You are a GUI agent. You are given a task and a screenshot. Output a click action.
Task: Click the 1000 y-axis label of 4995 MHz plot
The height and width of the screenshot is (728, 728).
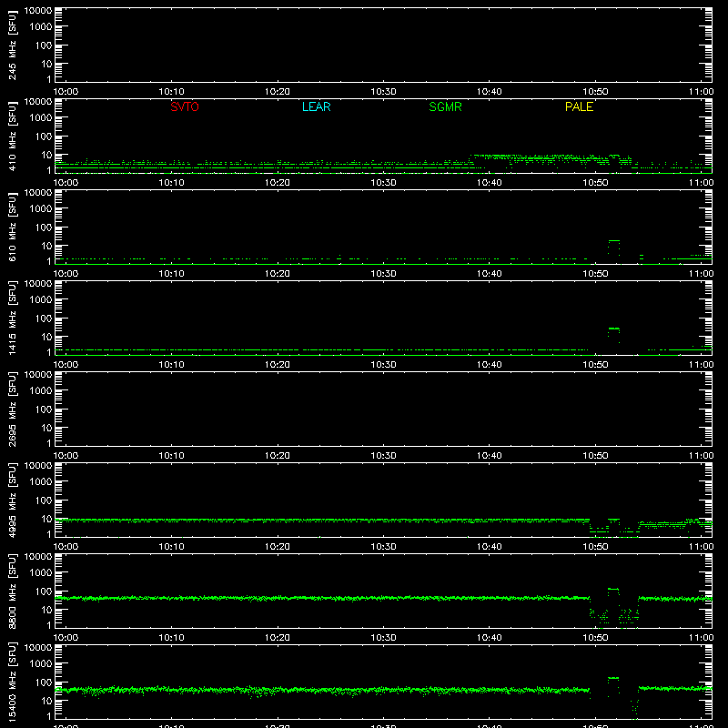point(41,482)
